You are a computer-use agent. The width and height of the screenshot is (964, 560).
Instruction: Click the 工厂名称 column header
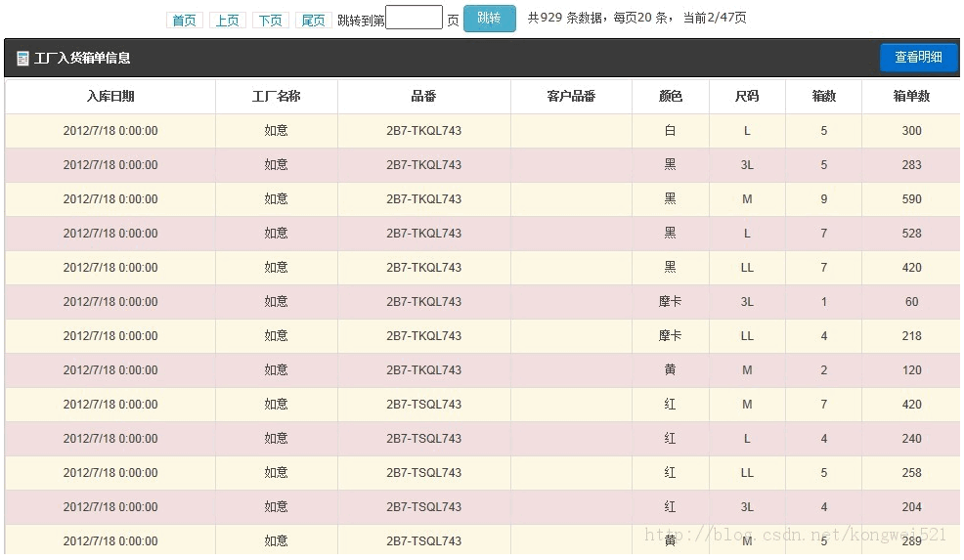point(277,97)
